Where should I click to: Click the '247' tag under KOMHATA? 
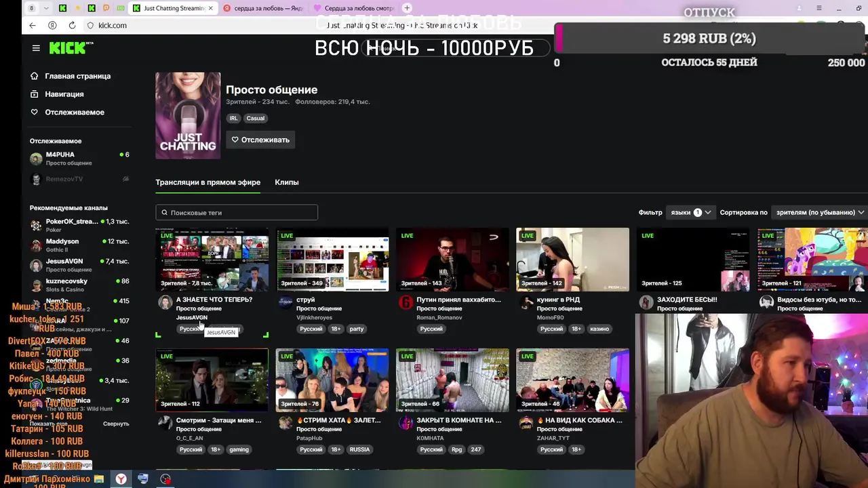pos(476,449)
